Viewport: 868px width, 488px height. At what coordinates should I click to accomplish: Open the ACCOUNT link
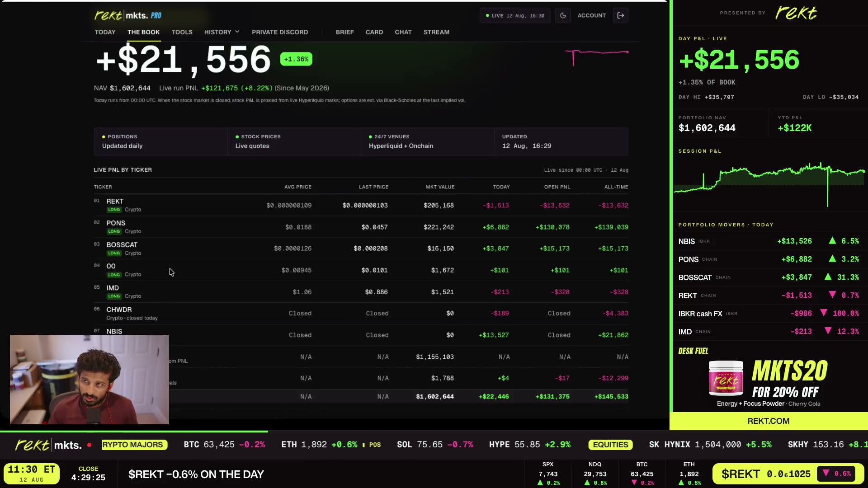coord(591,15)
